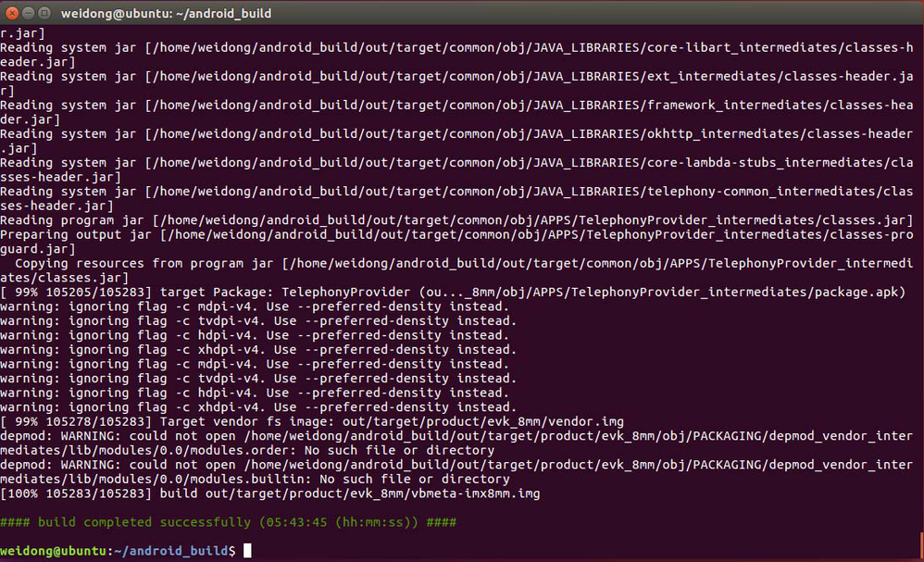Viewport: 924px width, 562px height.
Task: Click the depmod modules.builtin warning text
Action: [456, 472]
